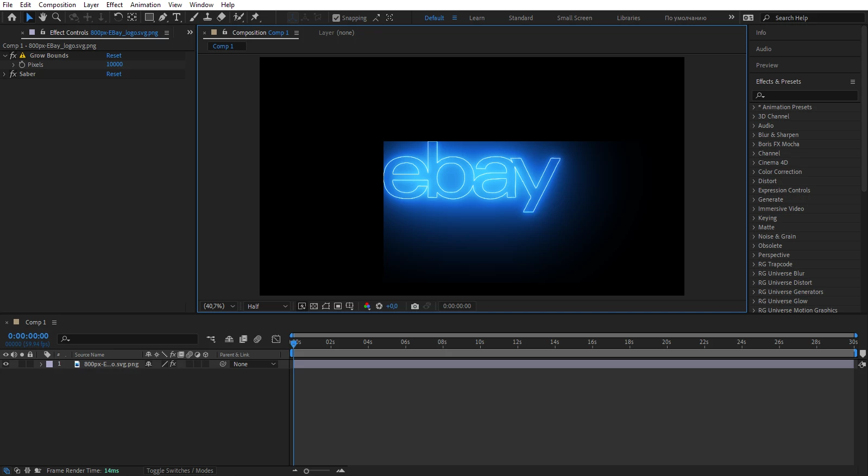This screenshot has width=868, height=476.
Task: Open the Graph Editor
Action: [276, 339]
